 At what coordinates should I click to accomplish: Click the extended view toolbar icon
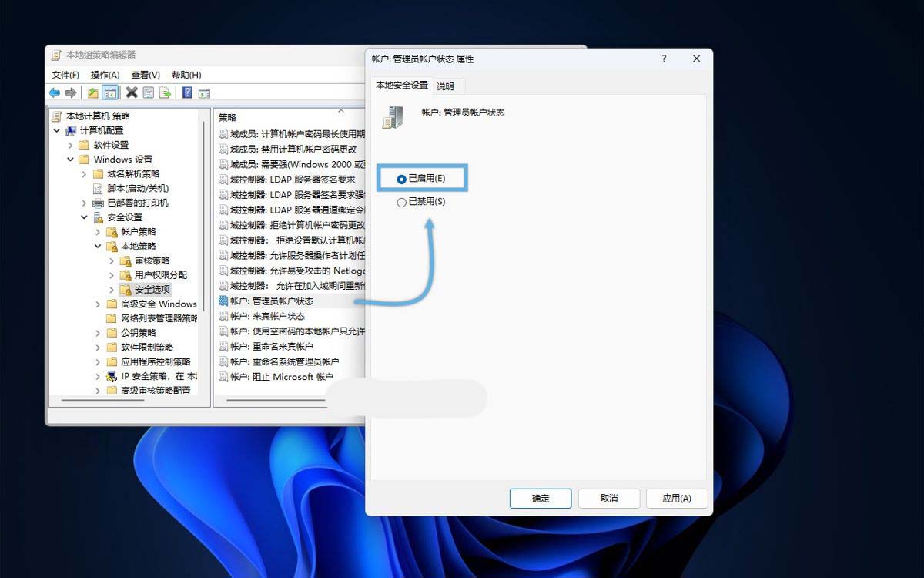[x=204, y=92]
